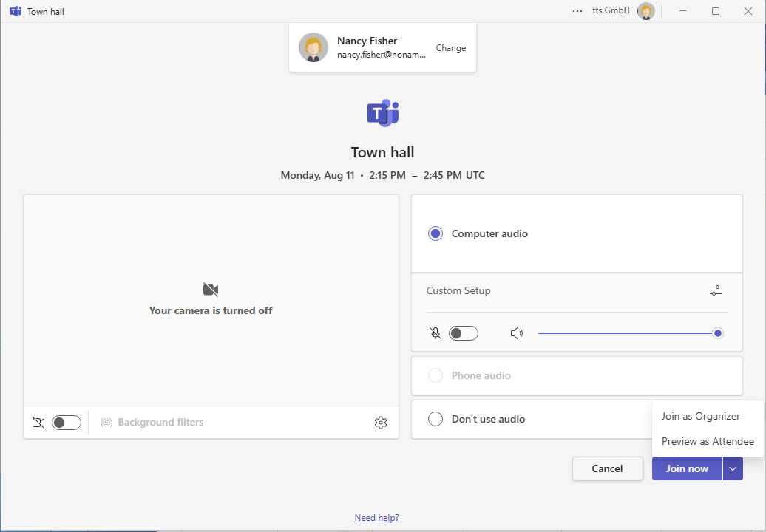
Task: Click Nancy Fisher's avatar picture
Action: click(313, 47)
